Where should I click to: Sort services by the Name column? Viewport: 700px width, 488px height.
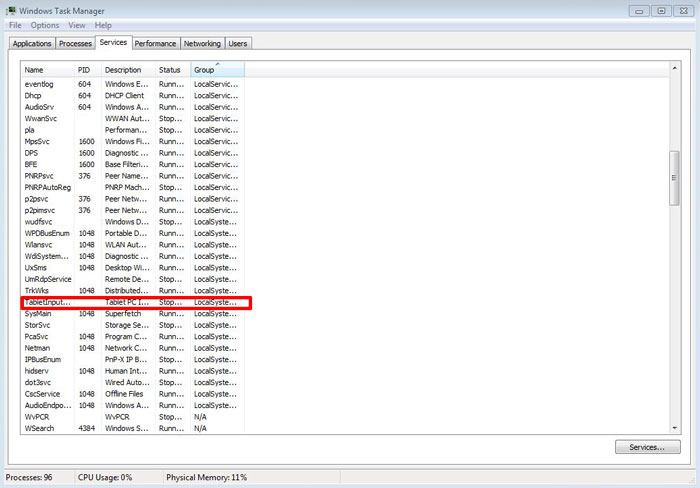[x=47, y=70]
